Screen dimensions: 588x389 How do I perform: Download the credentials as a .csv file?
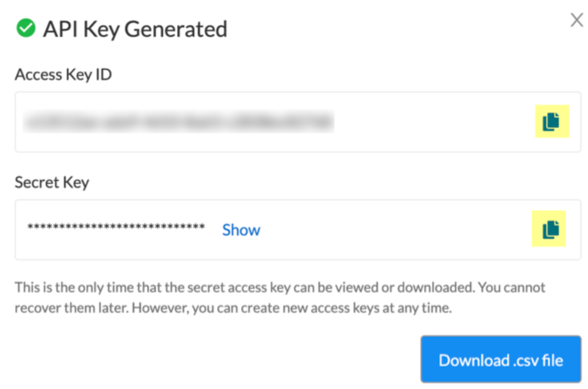coord(501,360)
